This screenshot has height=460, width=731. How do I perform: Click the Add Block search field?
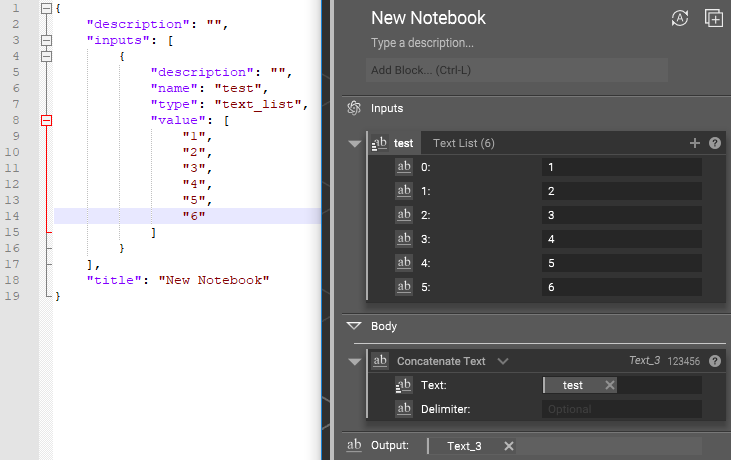tap(517, 70)
